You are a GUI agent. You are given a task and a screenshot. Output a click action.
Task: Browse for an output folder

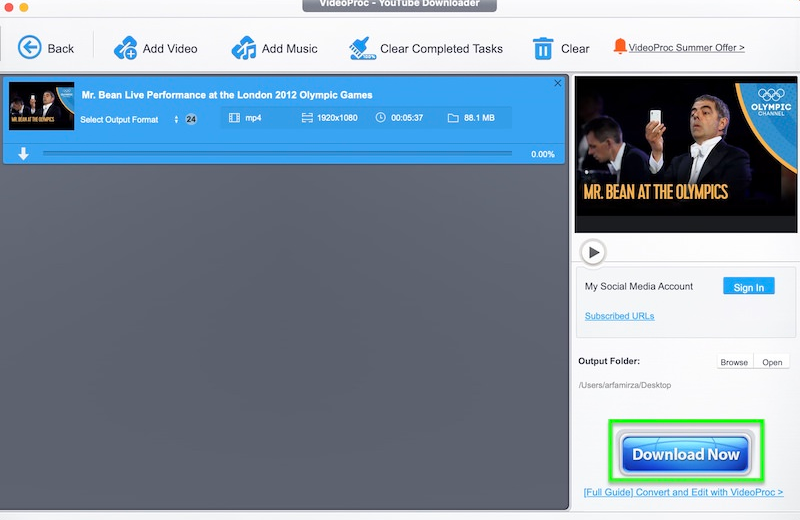(x=734, y=362)
